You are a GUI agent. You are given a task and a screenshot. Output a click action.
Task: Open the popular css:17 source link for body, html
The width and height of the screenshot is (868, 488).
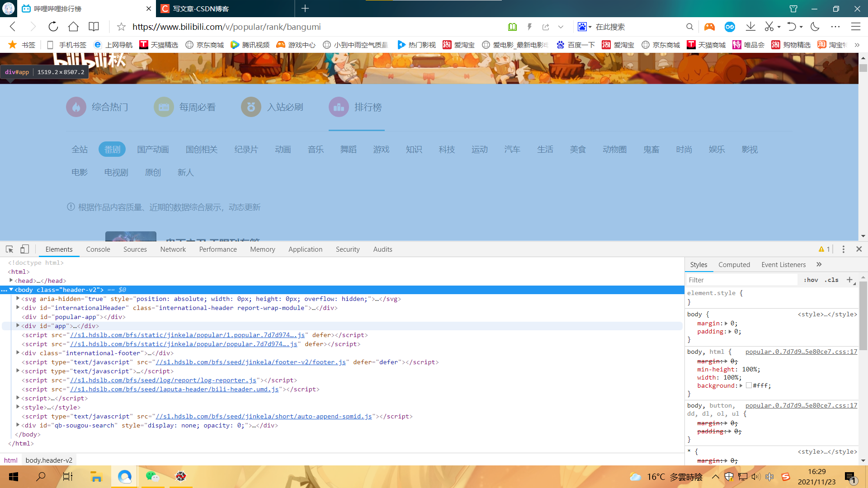coord(801,352)
